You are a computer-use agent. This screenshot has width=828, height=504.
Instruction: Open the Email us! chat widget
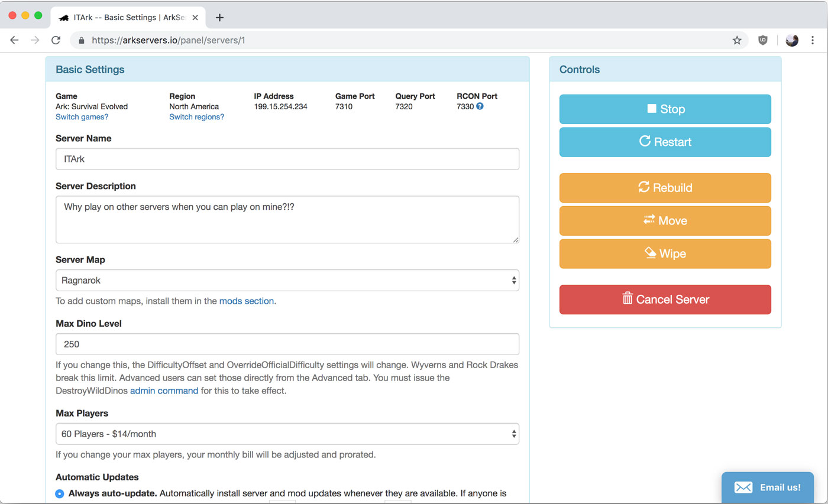point(768,487)
